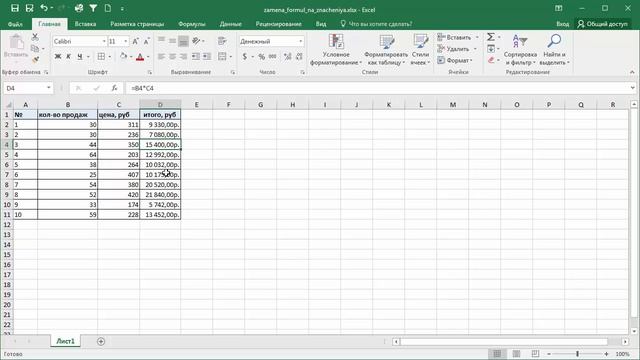Click the Clear eraser icon
The height and width of the screenshot is (360, 640).
(491, 60)
